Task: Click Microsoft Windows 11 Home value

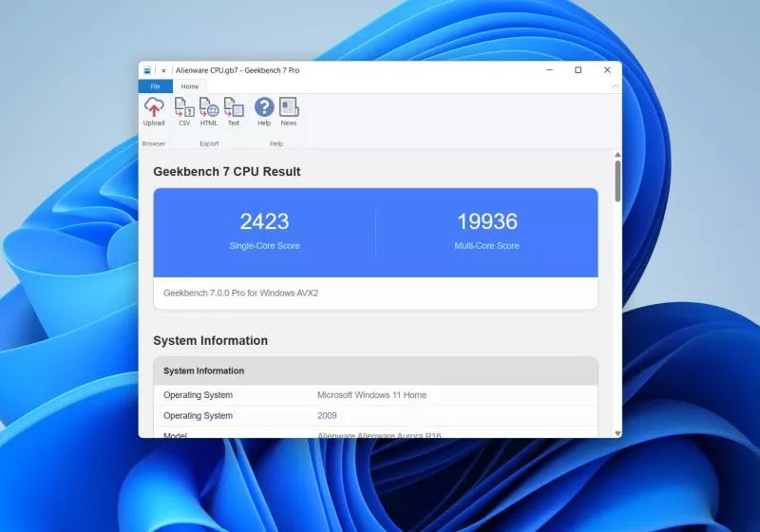Action: click(x=371, y=395)
